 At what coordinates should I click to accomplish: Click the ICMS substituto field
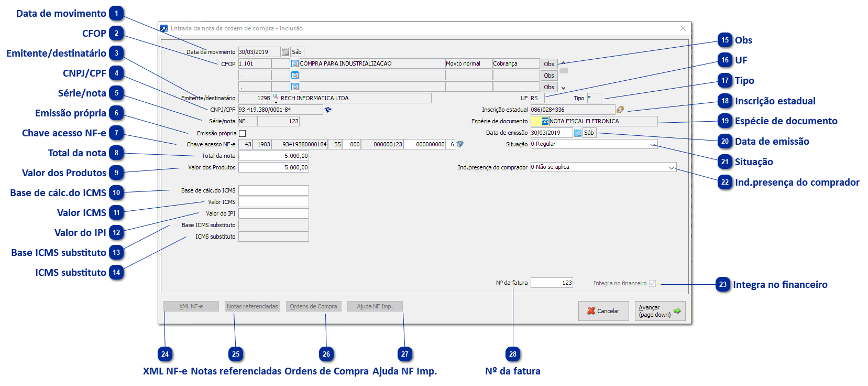click(x=273, y=237)
